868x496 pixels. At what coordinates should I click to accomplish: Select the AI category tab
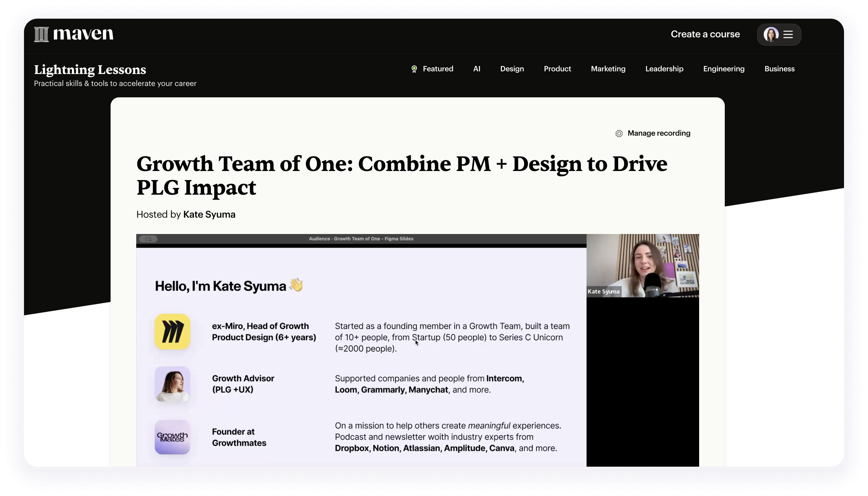477,69
